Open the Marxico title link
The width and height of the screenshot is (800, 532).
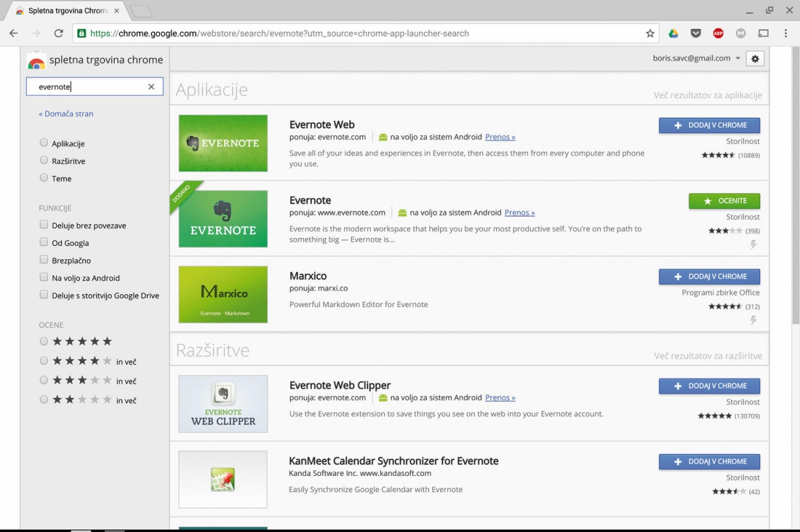(x=308, y=276)
